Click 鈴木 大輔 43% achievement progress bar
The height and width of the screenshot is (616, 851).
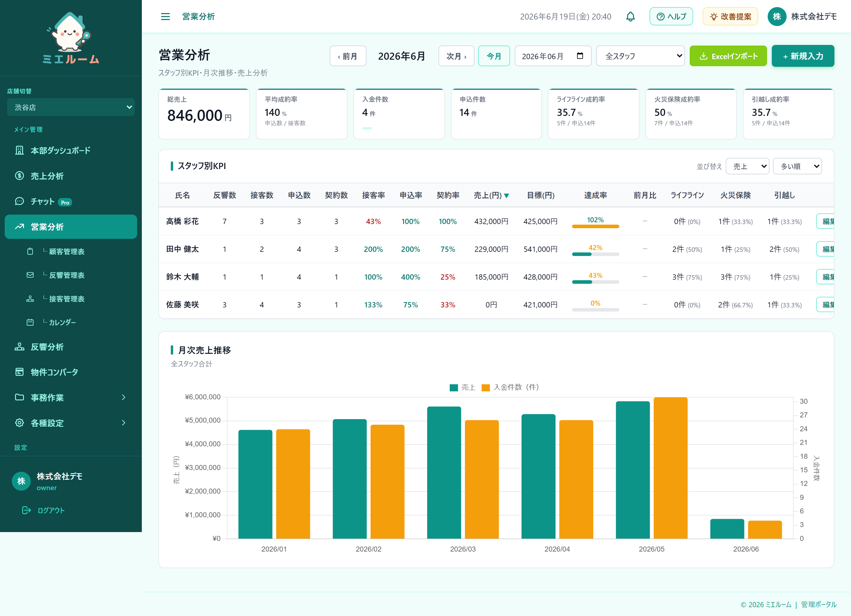click(595, 282)
